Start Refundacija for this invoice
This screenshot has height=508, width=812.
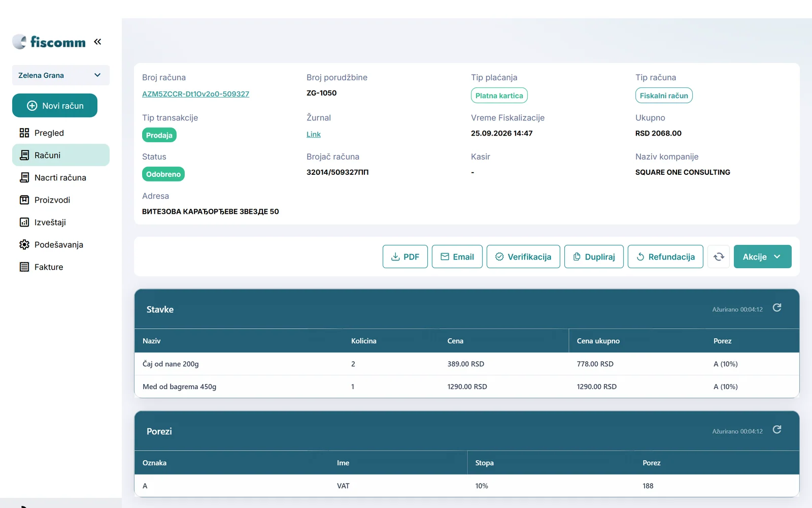665,257
